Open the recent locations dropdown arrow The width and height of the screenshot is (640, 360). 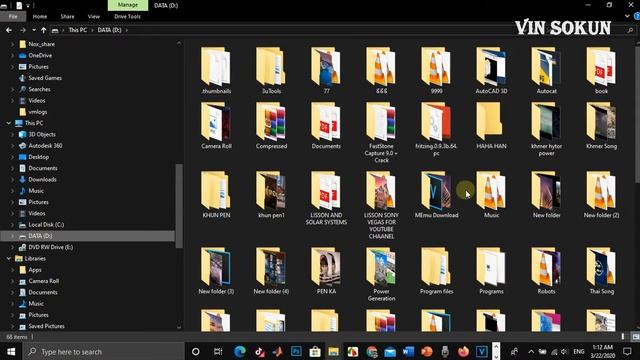click(x=34, y=30)
